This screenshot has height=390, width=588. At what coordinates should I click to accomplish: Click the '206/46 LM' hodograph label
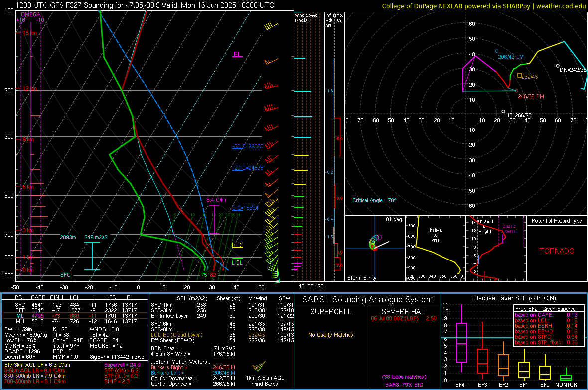click(510, 57)
